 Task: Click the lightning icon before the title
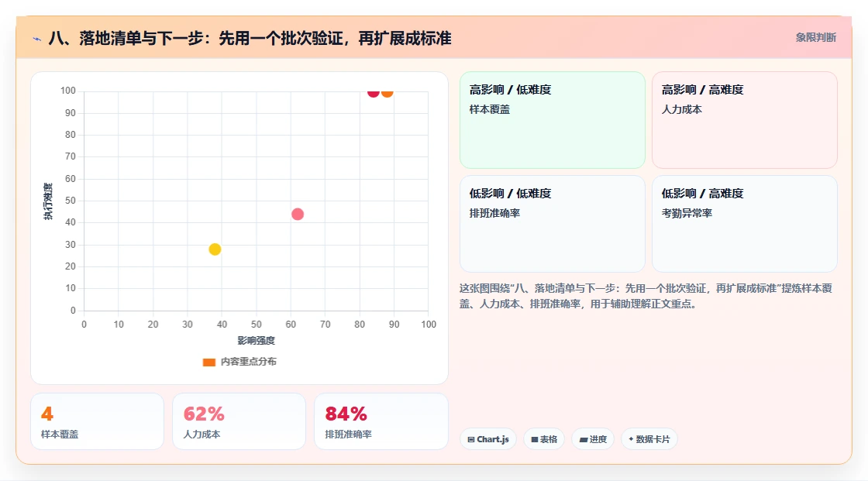(37, 39)
